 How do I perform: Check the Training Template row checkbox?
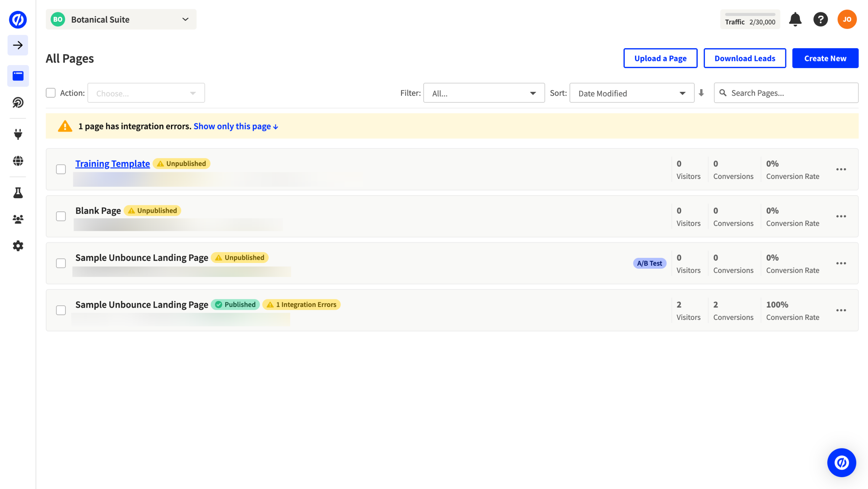(61, 169)
